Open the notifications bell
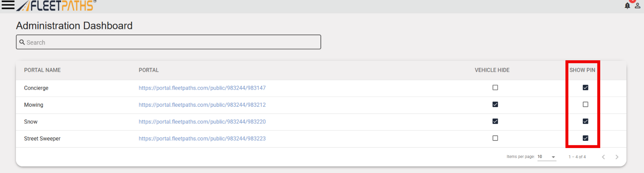The height and width of the screenshot is (173, 644). click(x=627, y=6)
